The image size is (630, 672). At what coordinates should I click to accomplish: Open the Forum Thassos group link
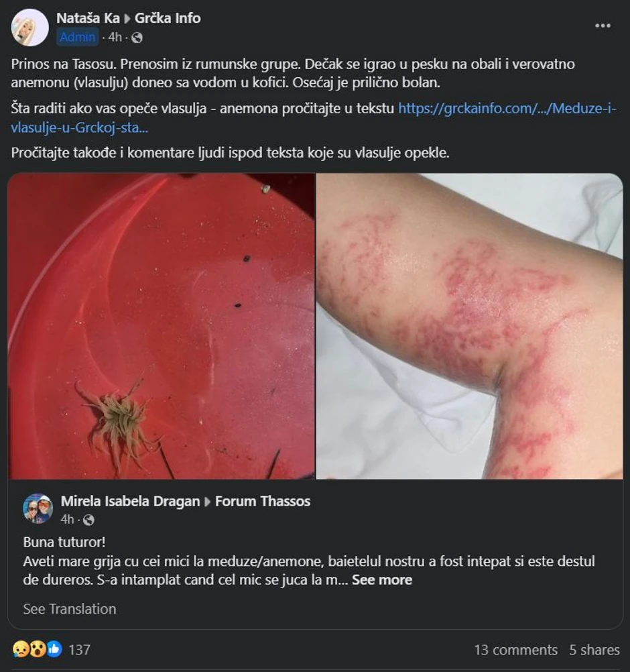click(x=263, y=501)
